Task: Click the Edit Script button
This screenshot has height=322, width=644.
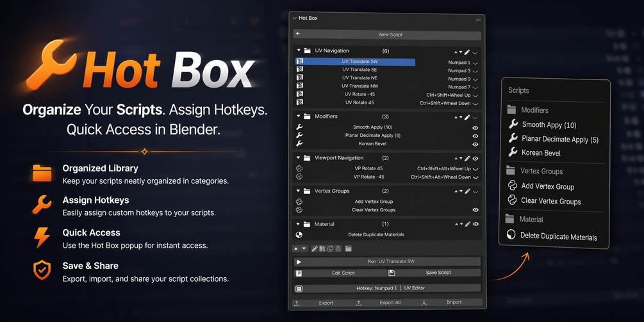Action: click(x=339, y=273)
